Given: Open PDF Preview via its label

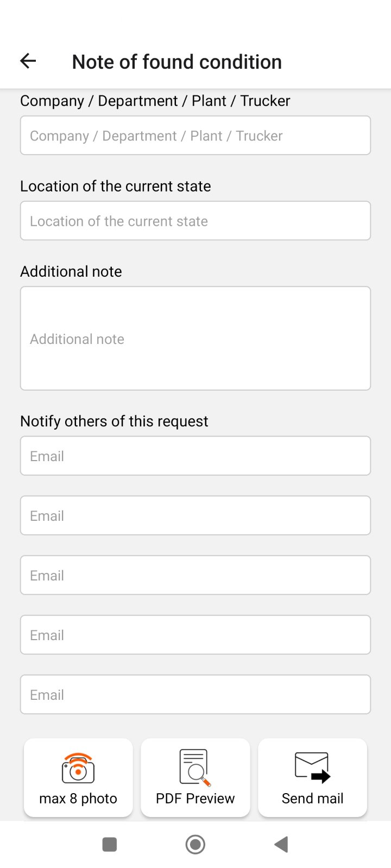Looking at the screenshot, I should (195, 799).
